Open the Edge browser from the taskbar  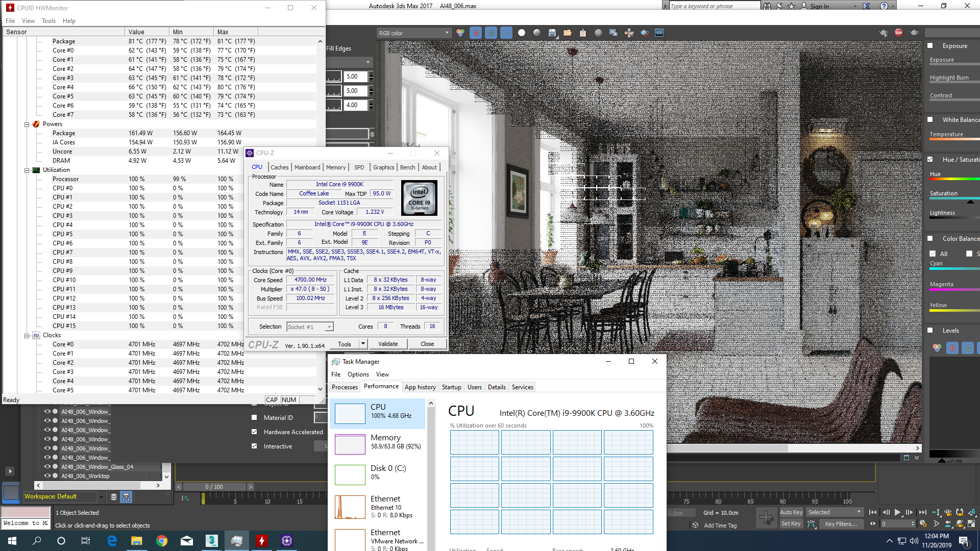tap(112, 541)
